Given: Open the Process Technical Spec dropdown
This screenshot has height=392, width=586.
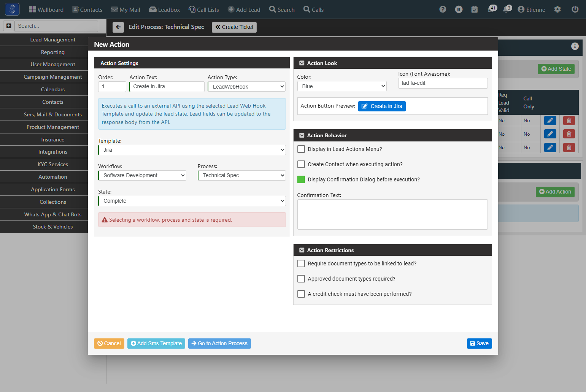Looking at the screenshot, I should 242,175.
